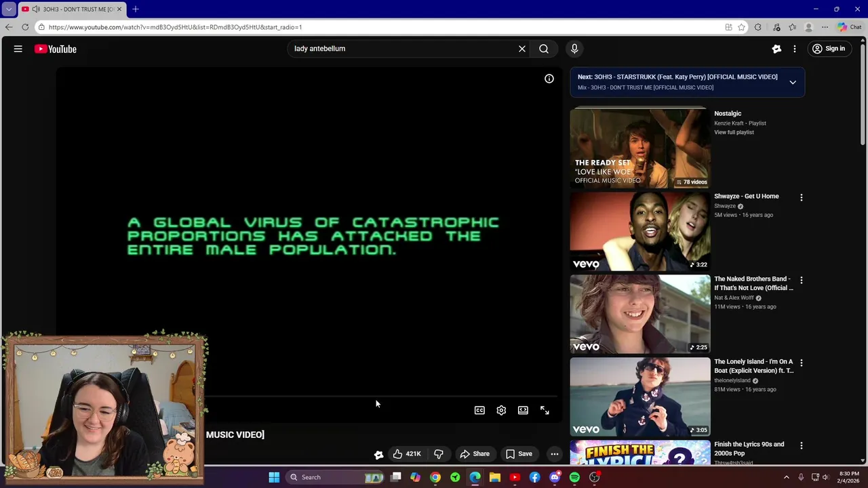
Task: Open options for Naked Brothers Band video
Action: pyautogui.click(x=802, y=280)
